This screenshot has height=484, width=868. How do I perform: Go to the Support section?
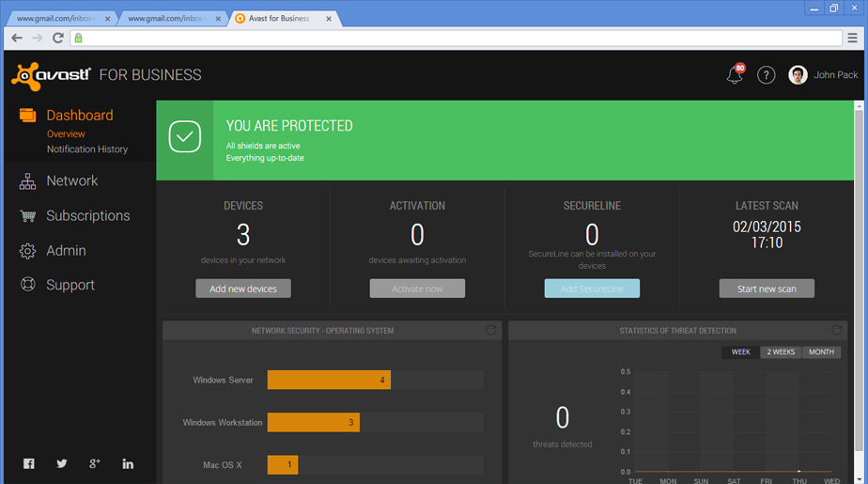pos(70,285)
